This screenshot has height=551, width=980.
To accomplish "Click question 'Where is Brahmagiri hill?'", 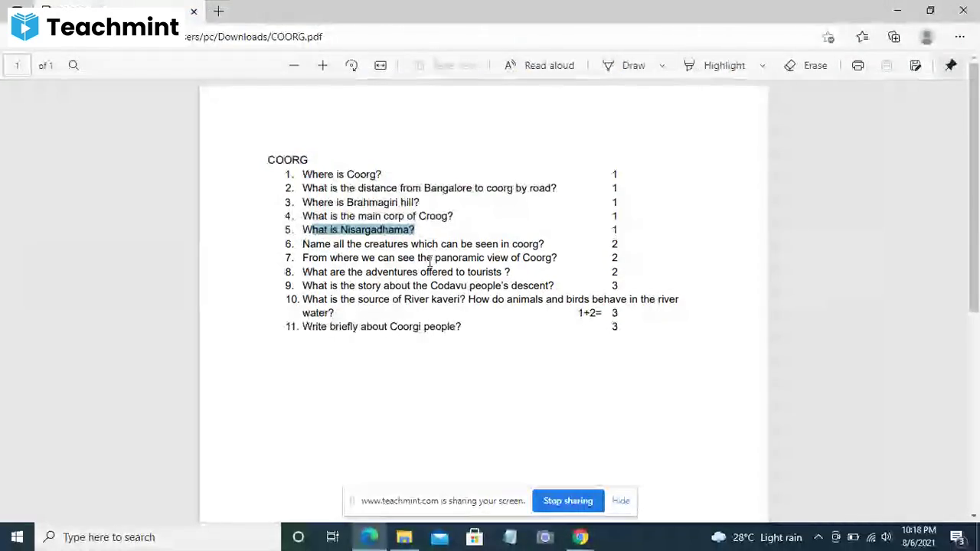I will click(x=361, y=202).
